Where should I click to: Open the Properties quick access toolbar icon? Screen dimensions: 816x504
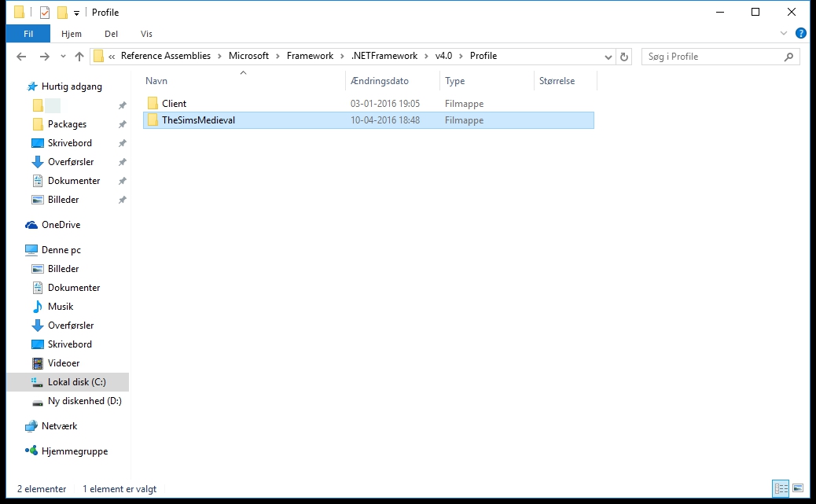[x=44, y=13]
